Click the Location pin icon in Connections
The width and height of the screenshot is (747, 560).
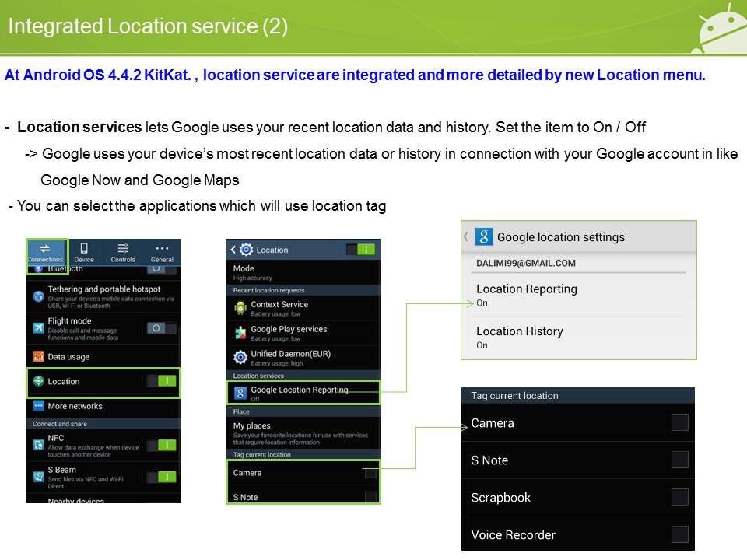pos(39,381)
